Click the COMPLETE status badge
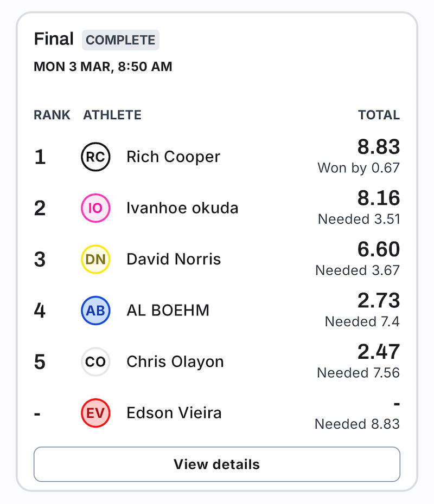Viewport: 434px width, 504px height. point(120,40)
